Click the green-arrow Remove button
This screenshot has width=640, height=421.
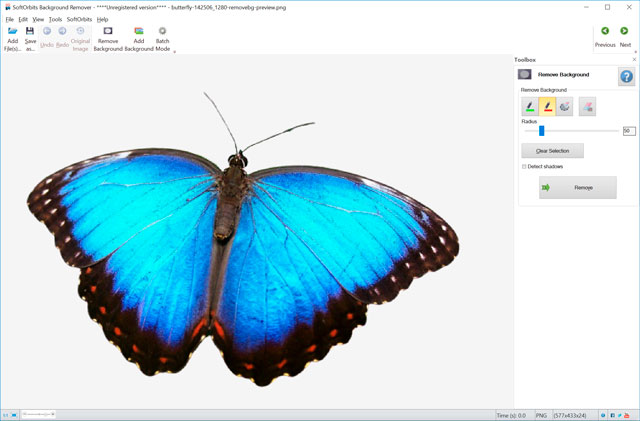577,187
